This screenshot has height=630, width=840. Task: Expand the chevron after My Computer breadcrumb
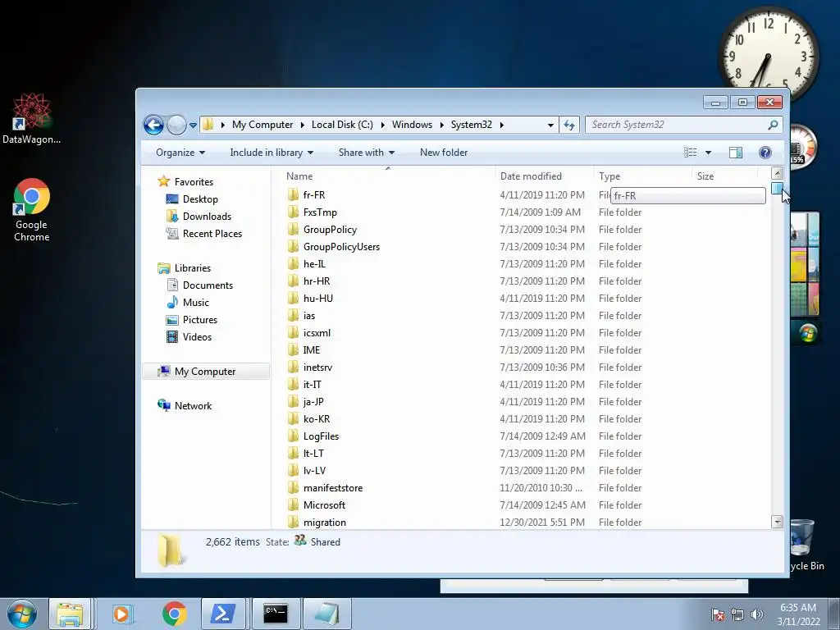302,125
